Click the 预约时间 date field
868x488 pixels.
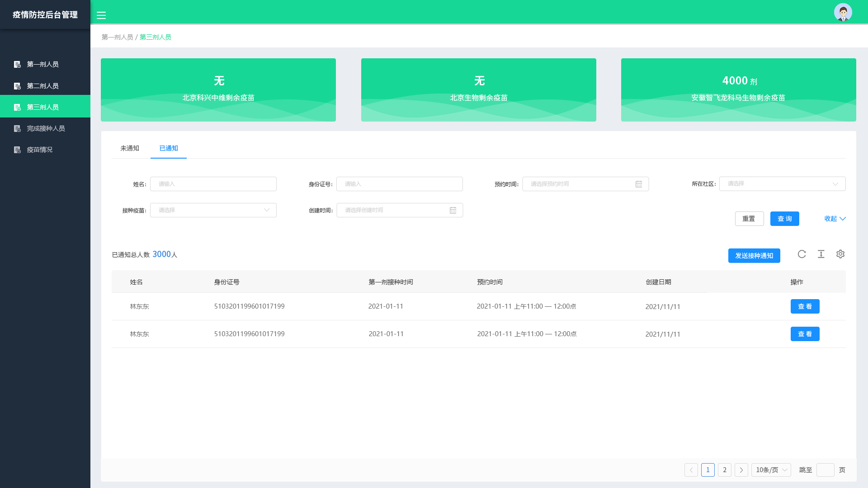[585, 184]
